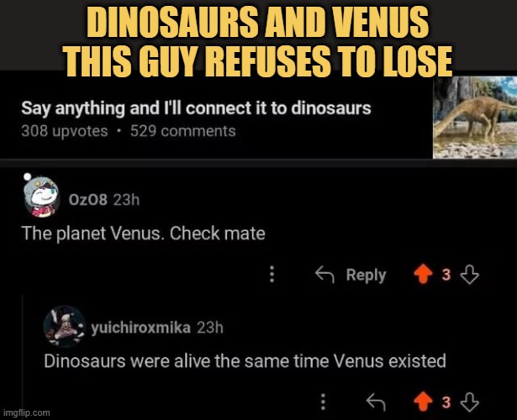
Task: Downvote OzO8's Venus comment
Action: point(470,275)
